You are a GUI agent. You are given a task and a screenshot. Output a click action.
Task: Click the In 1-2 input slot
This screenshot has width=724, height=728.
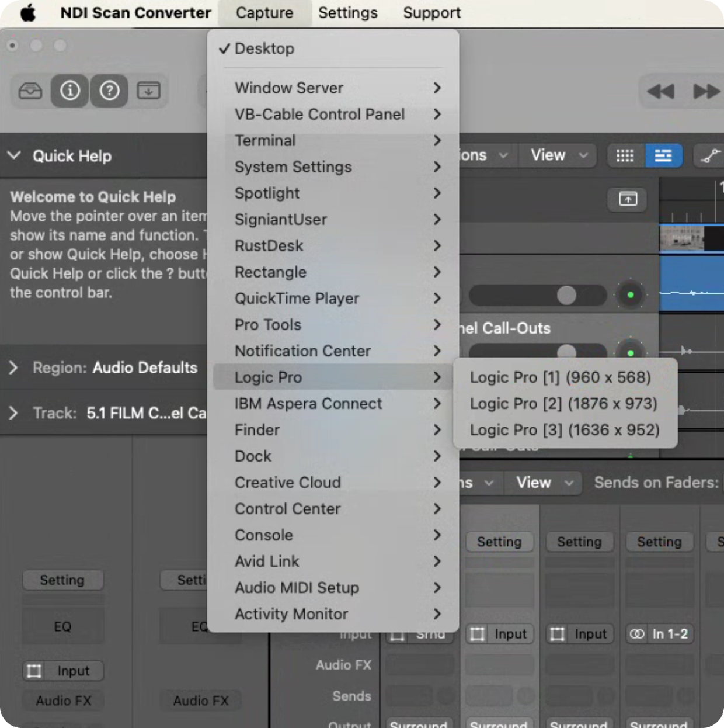coord(659,634)
